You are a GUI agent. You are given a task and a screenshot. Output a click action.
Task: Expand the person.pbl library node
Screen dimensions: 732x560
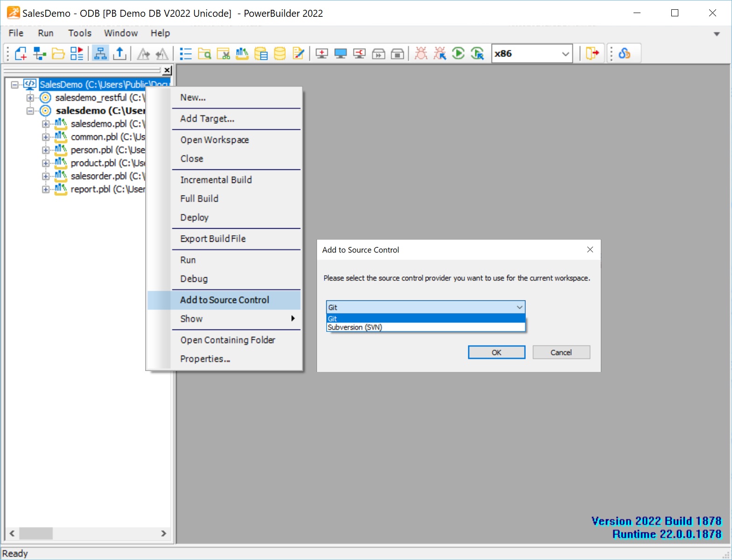click(x=45, y=150)
